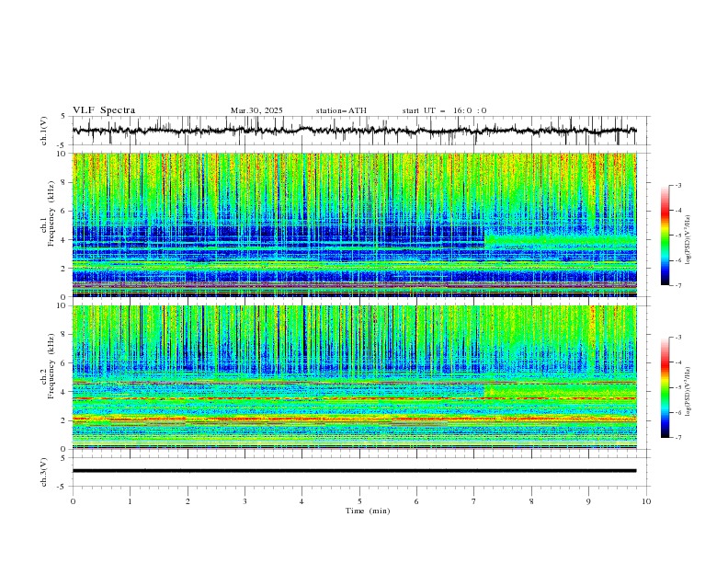Click the ch.1 spectrogram green band near 4 kHz
This screenshot has height=563, width=728.
(561, 240)
